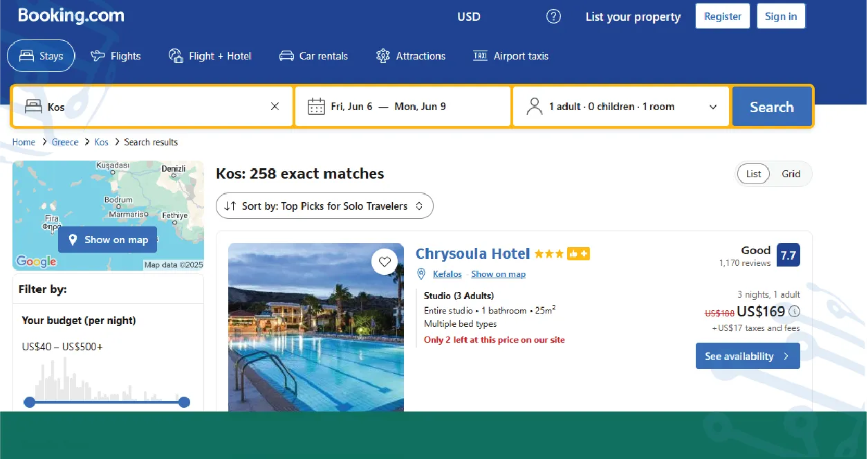Click Show on map over the map thumbnail

(107, 240)
